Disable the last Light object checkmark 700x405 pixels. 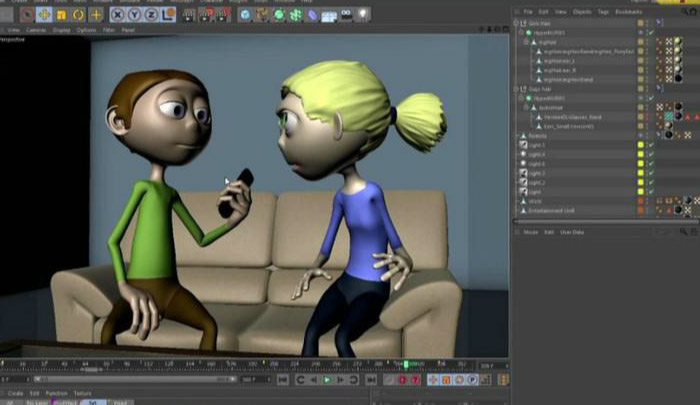[x=651, y=192]
